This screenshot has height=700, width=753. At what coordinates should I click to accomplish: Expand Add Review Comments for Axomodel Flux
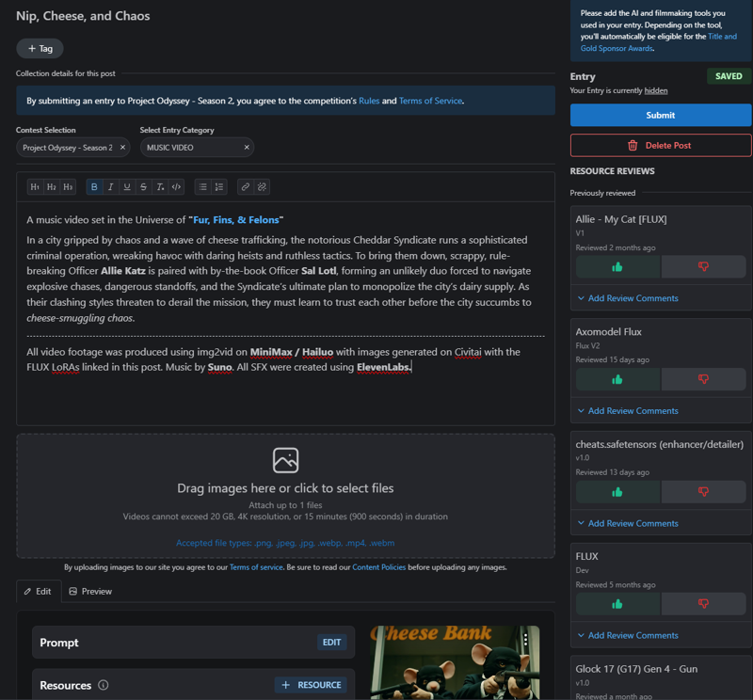[628, 411]
